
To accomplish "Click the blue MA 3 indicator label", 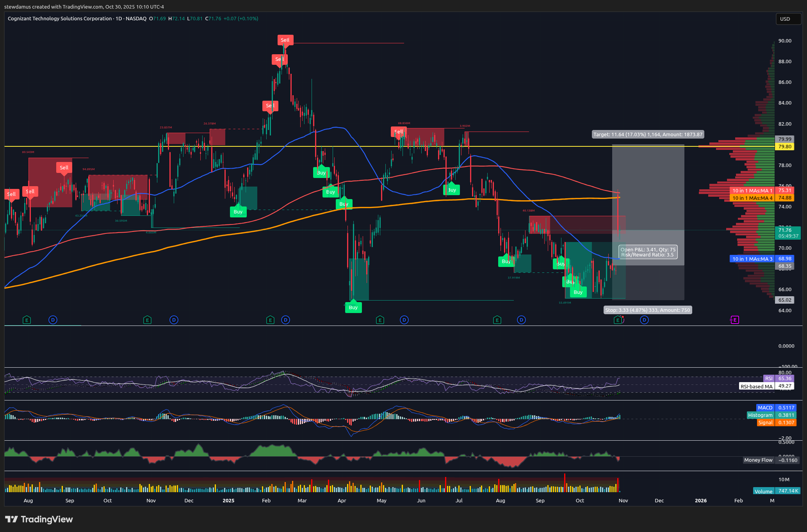I will (752, 259).
